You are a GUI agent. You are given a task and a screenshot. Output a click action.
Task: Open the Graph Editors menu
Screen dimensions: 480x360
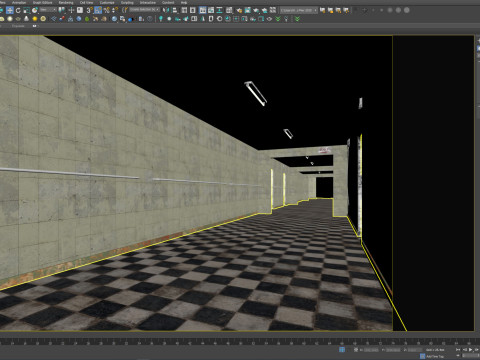(x=42, y=3)
